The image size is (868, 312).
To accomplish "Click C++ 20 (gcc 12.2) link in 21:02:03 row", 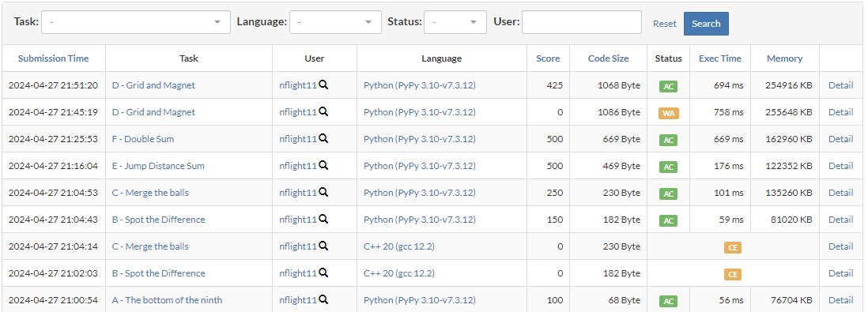I will [399, 273].
